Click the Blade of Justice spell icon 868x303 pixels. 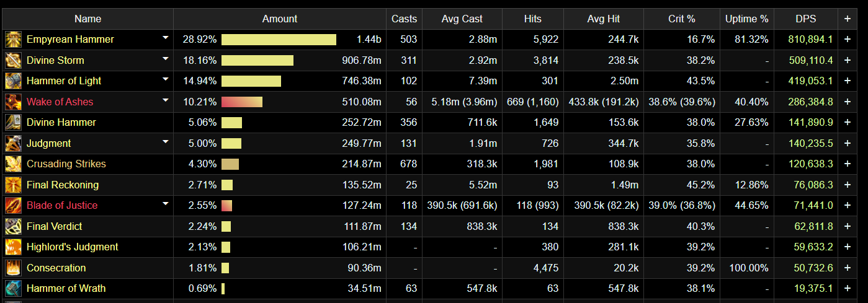(x=13, y=206)
